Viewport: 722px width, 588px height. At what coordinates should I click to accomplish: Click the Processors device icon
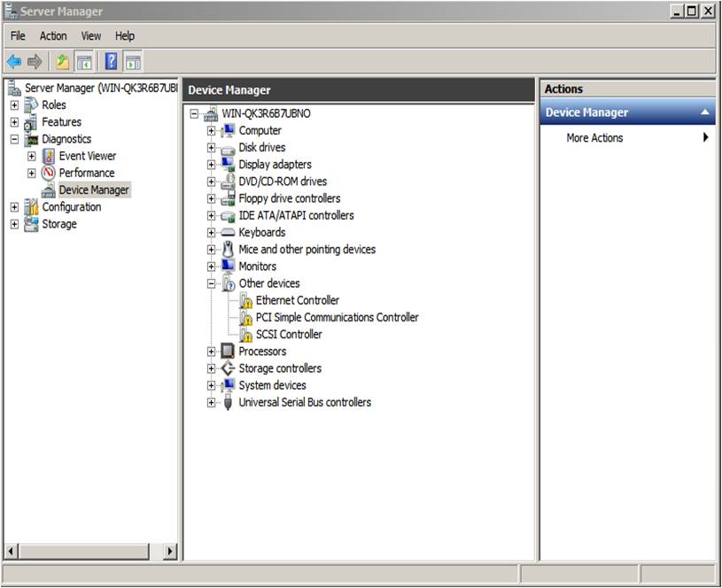(x=228, y=352)
